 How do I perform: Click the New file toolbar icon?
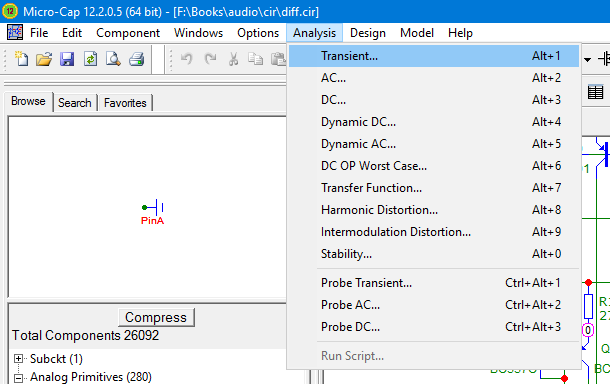[21, 59]
